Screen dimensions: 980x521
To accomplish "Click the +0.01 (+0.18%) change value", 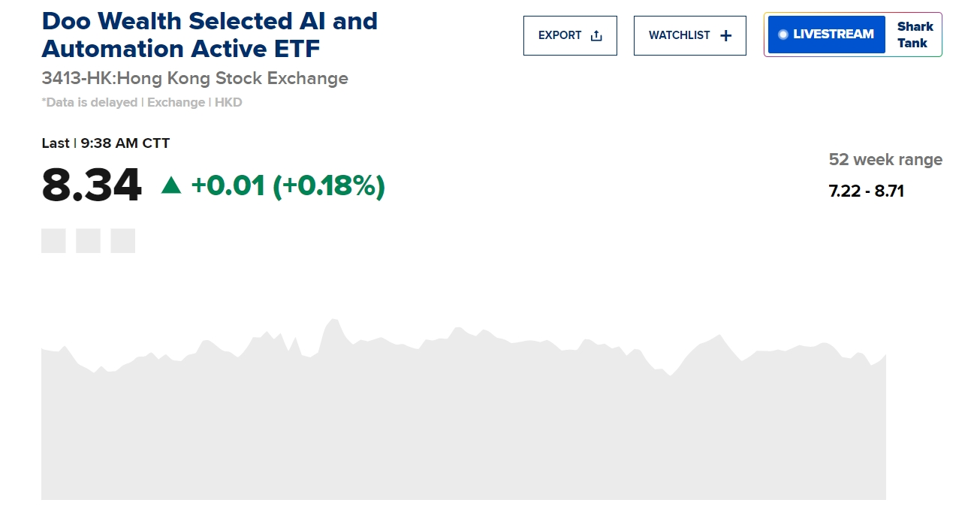I will pos(288,185).
